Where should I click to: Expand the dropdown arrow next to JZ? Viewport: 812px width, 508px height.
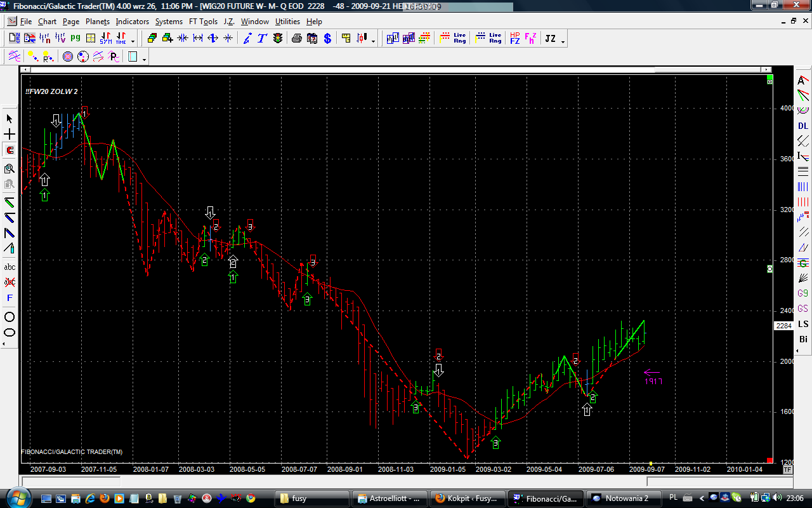pos(563,41)
